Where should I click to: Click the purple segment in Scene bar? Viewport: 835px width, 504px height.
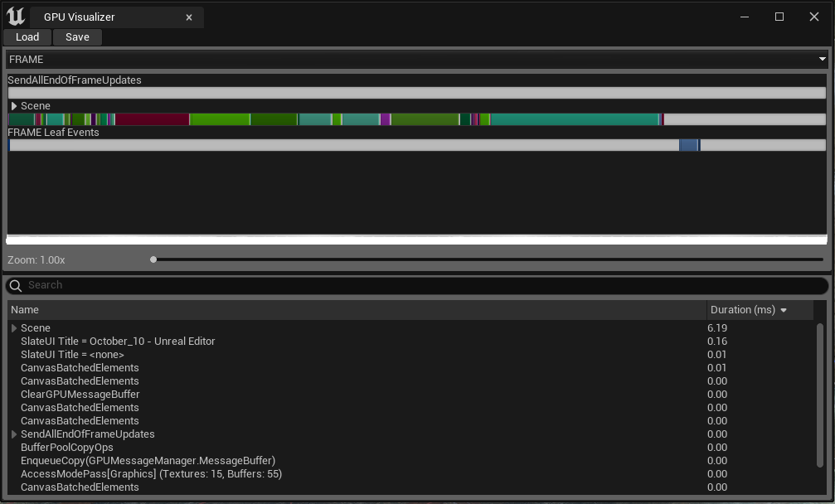(x=386, y=119)
